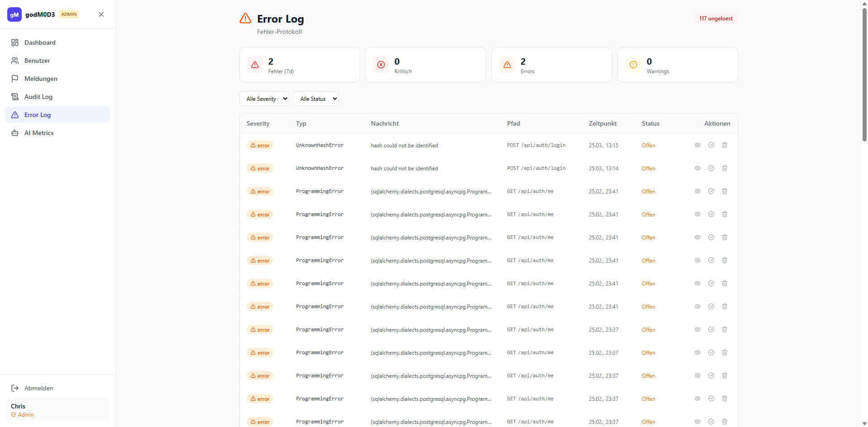Mark the 13:15 UnknownHashError as resolved
This screenshot has height=427, width=868.
pyautogui.click(x=711, y=145)
